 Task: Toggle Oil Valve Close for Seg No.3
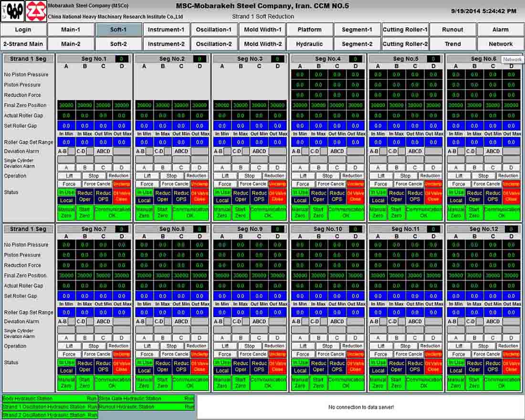pos(277,196)
